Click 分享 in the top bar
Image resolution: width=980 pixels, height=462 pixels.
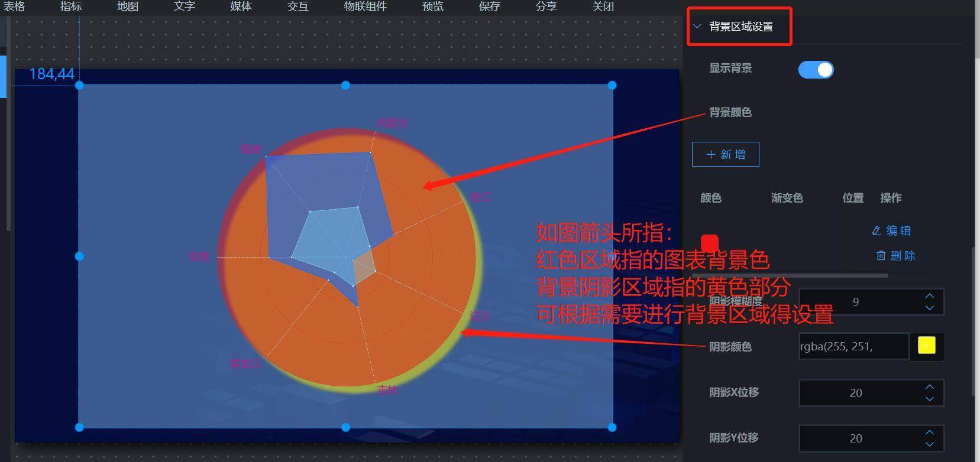(546, 6)
